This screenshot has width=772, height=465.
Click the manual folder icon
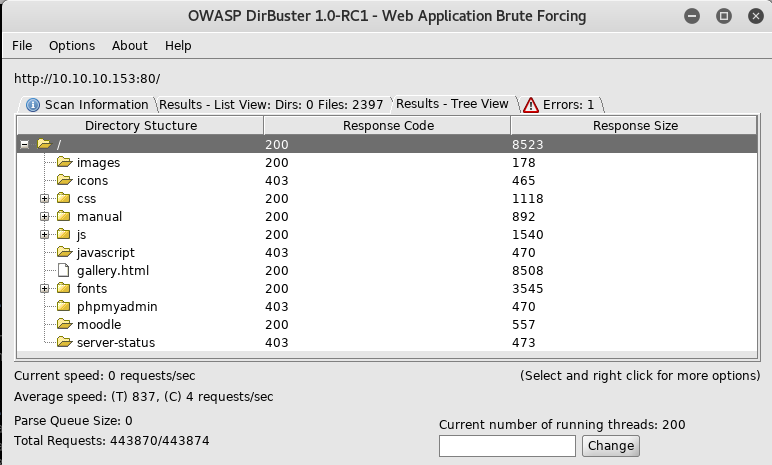click(x=64, y=216)
